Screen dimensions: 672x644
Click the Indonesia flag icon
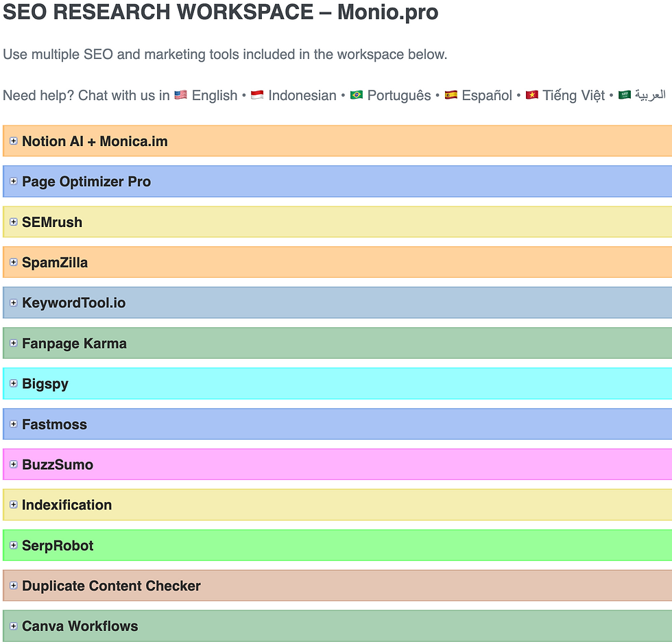[x=257, y=95]
